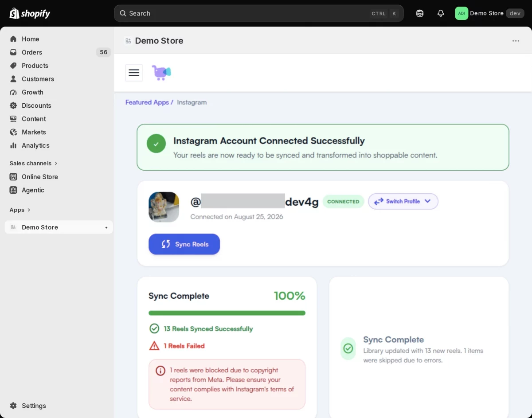
Task: Expand the Apps section
Action: 20,210
